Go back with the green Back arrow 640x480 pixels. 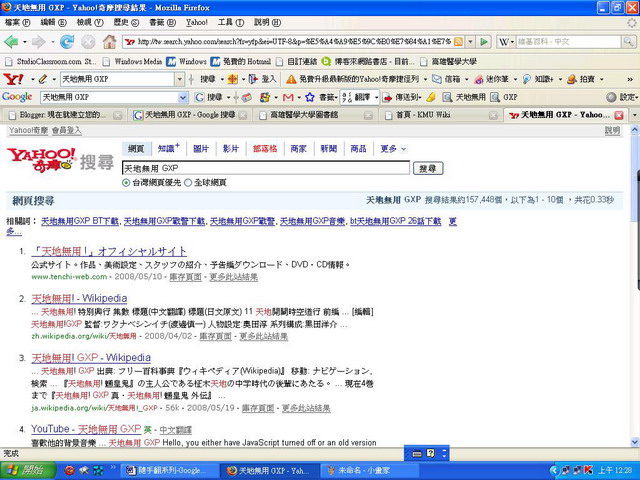pyautogui.click(x=11, y=42)
